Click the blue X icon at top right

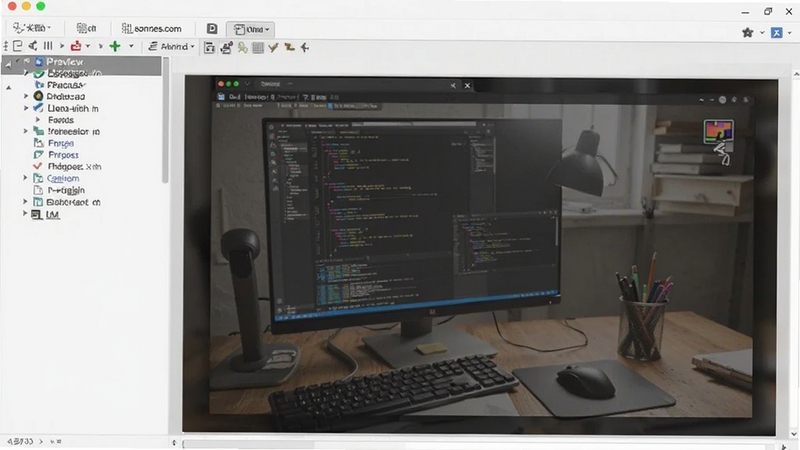click(x=777, y=33)
